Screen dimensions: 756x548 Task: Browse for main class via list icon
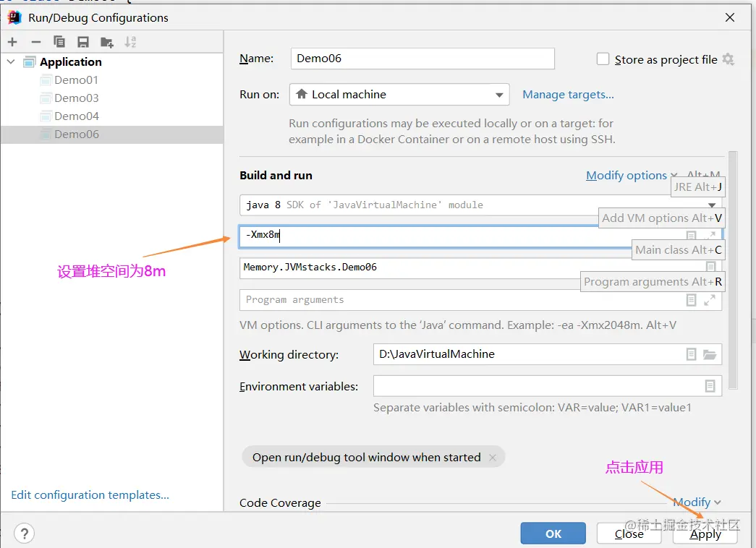click(x=710, y=267)
